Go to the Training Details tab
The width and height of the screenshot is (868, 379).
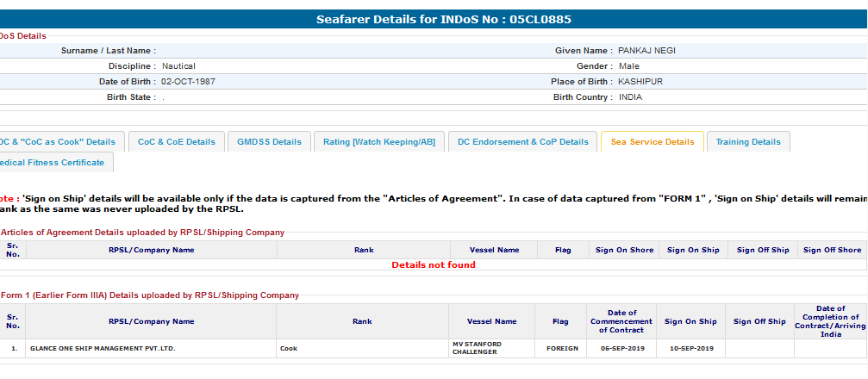click(747, 142)
